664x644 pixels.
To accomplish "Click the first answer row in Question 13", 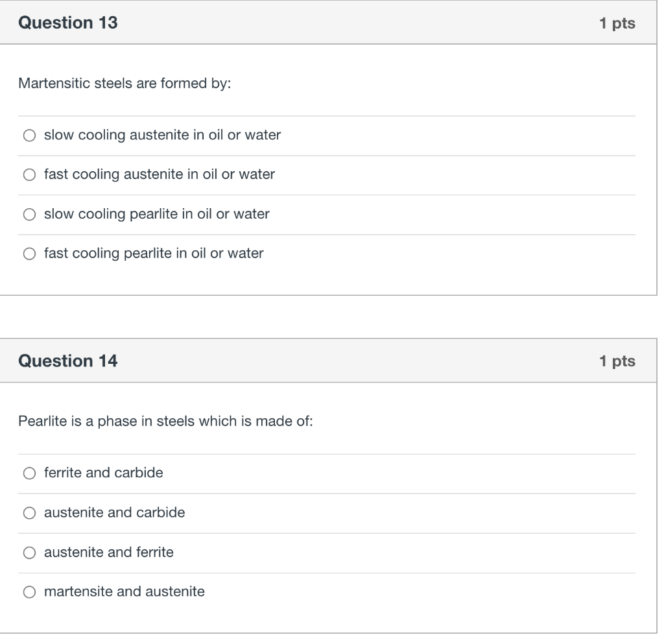I will click(162, 136).
